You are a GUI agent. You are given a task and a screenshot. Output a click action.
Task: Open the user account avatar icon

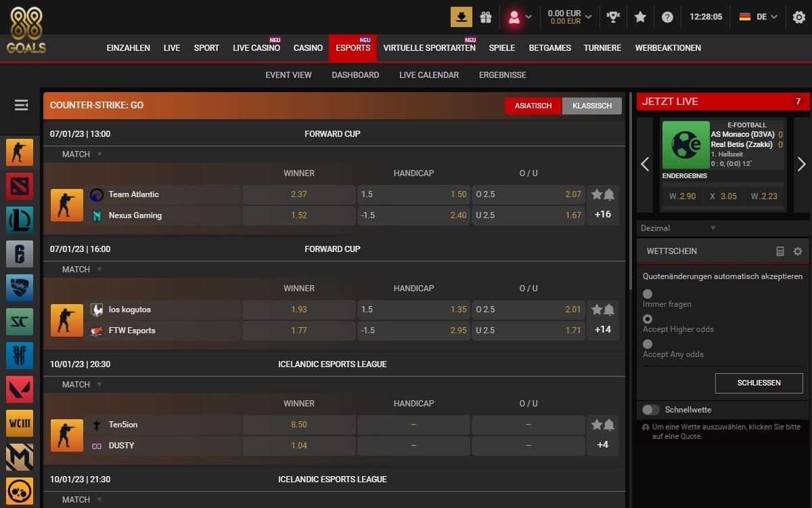tap(514, 17)
